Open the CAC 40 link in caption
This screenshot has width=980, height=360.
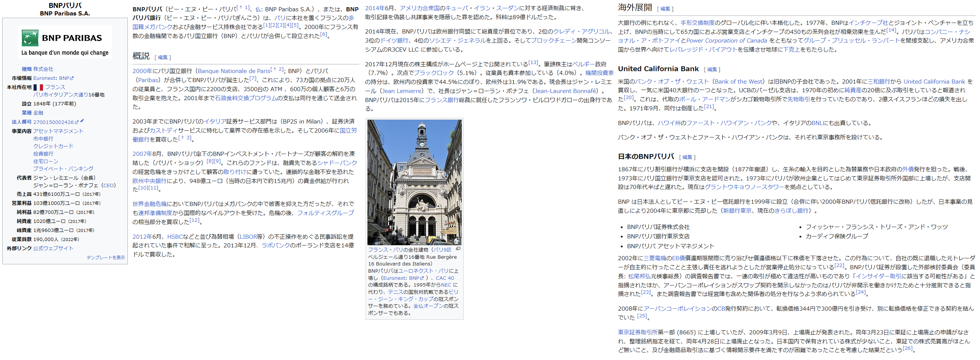click(x=445, y=278)
